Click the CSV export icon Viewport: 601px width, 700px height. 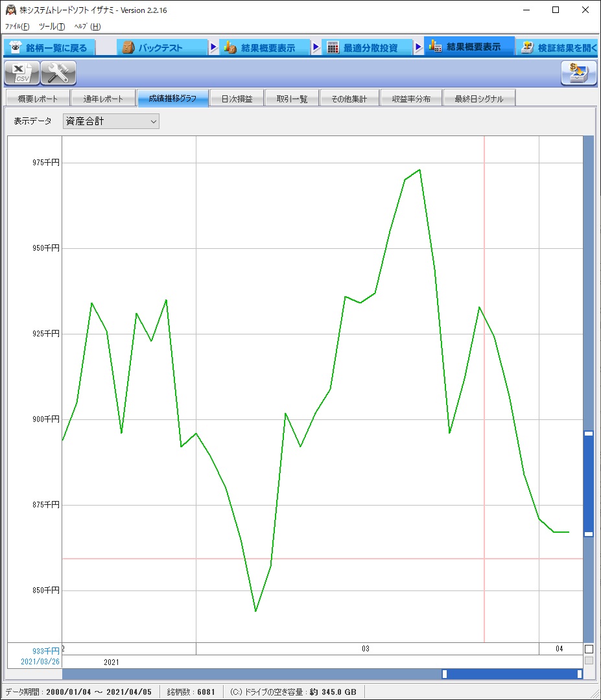point(22,73)
